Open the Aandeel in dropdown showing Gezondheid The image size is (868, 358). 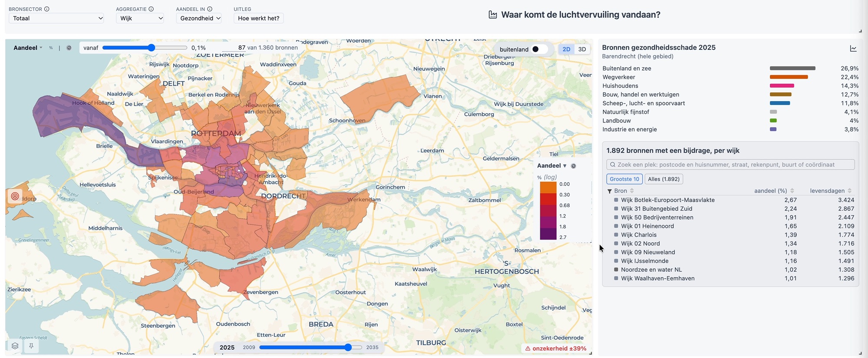point(199,18)
